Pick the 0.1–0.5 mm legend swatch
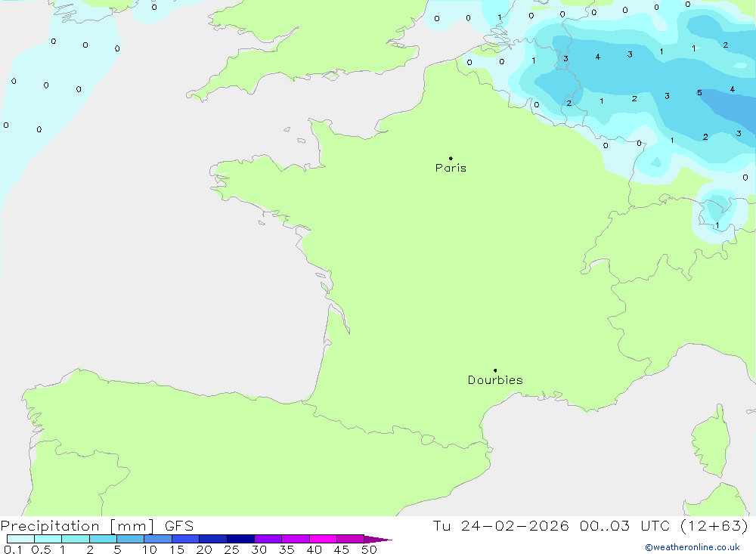 pos(20,539)
